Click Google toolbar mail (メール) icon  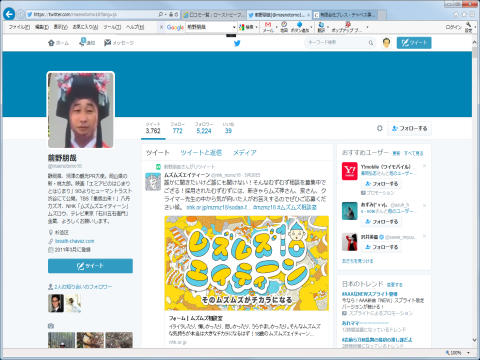[268, 27]
